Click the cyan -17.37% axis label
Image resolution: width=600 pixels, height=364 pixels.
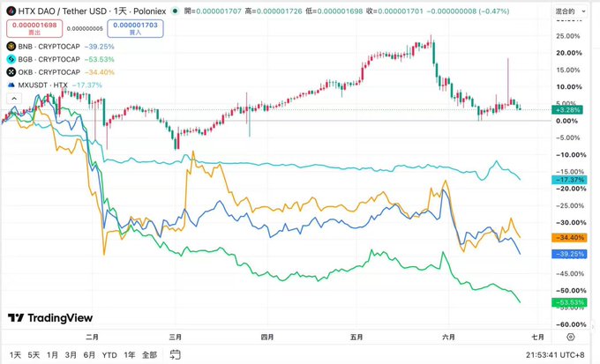coord(569,180)
